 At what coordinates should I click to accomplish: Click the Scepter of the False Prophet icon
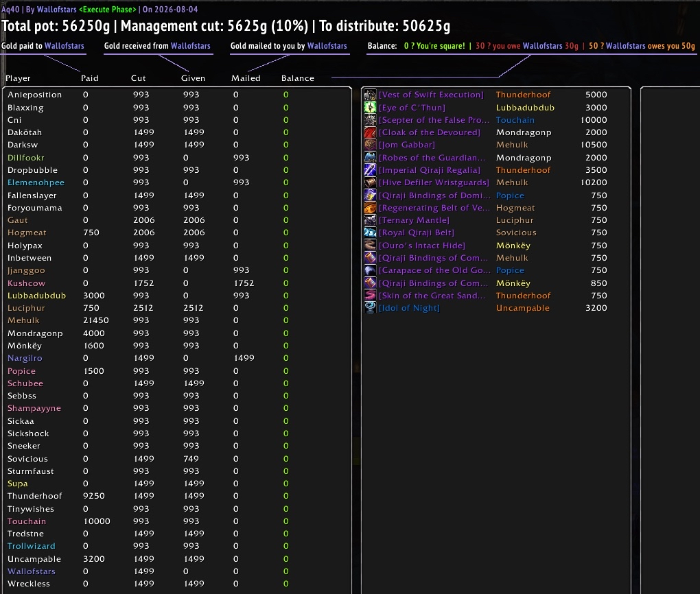370,119
